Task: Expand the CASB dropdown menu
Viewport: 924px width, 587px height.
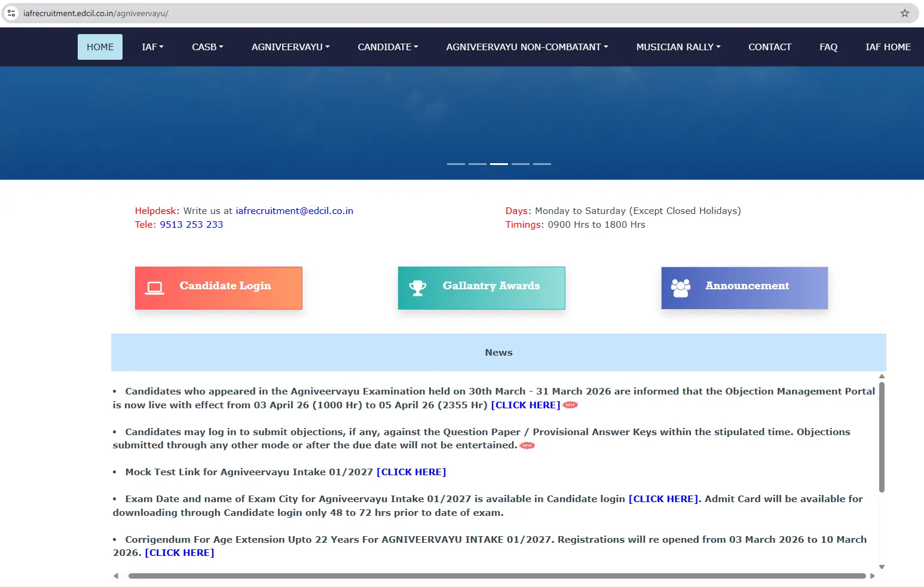Action: click(207, 47)
